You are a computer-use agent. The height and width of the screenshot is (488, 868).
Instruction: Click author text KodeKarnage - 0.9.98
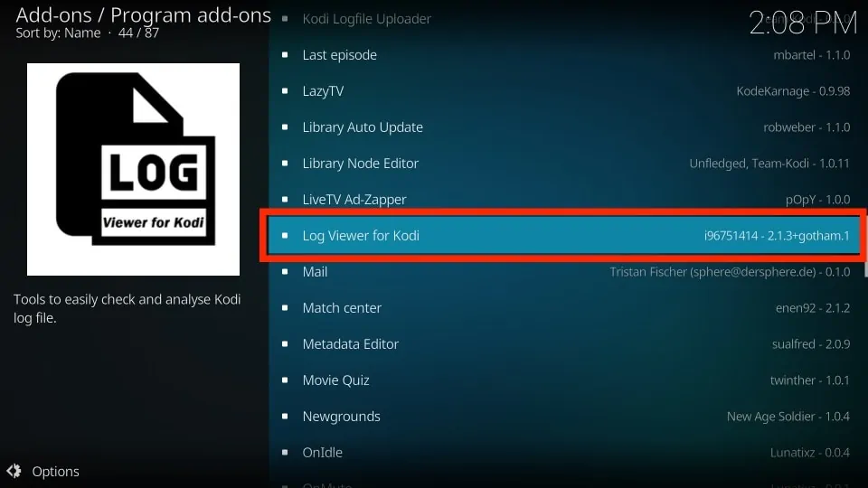(793, 90)
